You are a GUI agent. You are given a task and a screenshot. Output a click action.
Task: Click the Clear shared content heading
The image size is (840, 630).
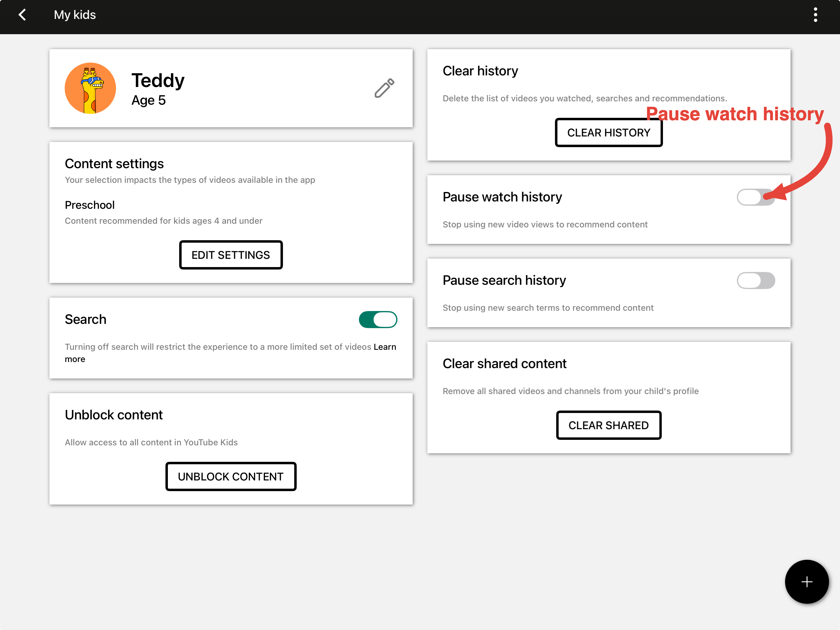pyautogui.click(x=504, y=364)
